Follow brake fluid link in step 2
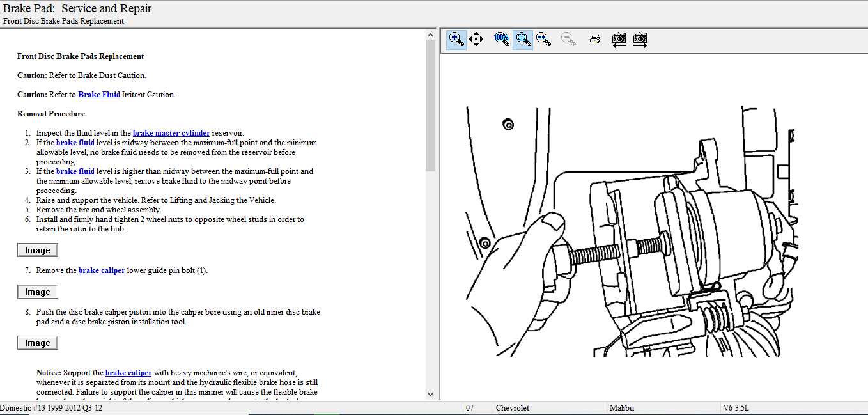Image resolution: width=868 pixels, height=415 pixels. point(75,143)
